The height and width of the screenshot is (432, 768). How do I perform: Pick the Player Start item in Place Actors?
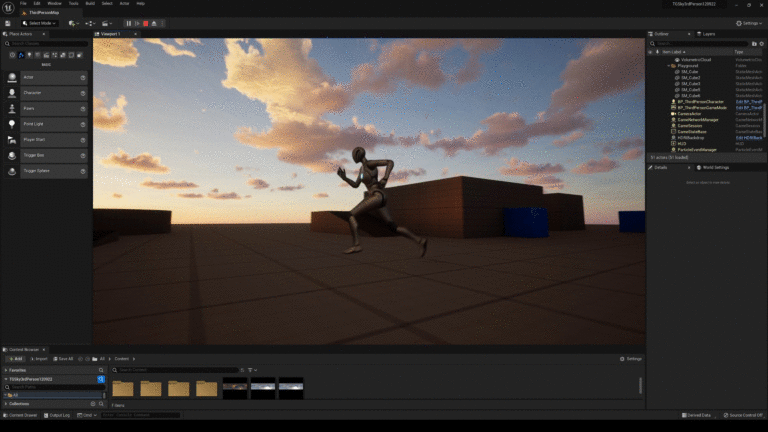[47, 140]
